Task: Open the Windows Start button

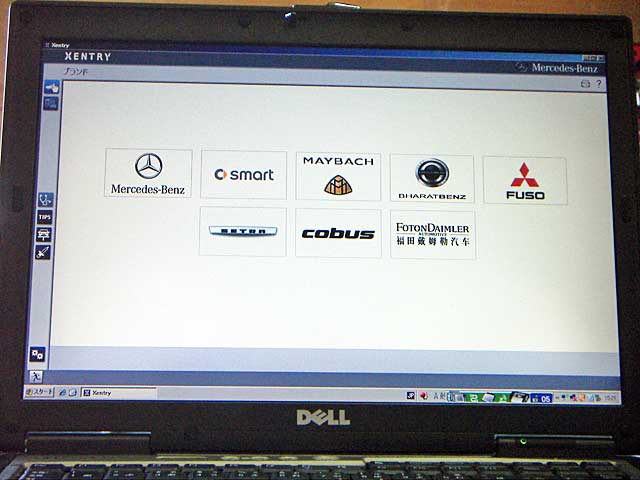Action: (39, 392)
